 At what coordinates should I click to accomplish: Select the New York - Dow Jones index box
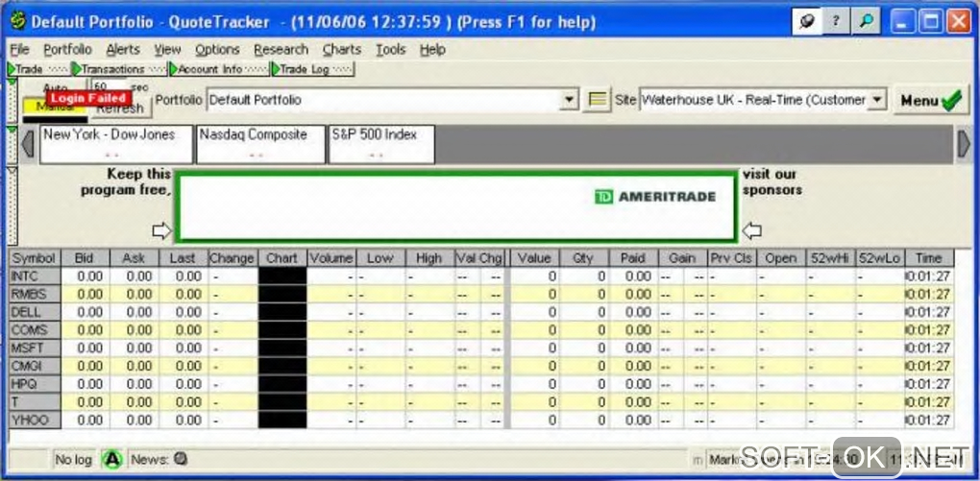(116, 144)
